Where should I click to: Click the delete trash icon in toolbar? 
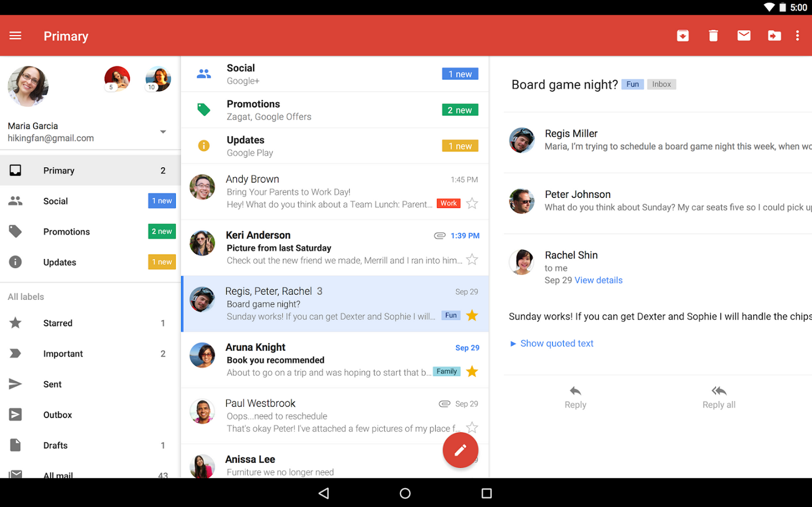click(x=712, y=36)
